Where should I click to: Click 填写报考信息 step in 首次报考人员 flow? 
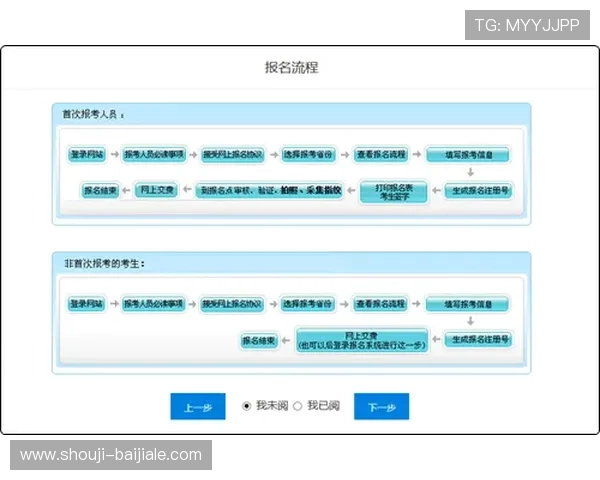pyautogui.click(x=468, y=155)
